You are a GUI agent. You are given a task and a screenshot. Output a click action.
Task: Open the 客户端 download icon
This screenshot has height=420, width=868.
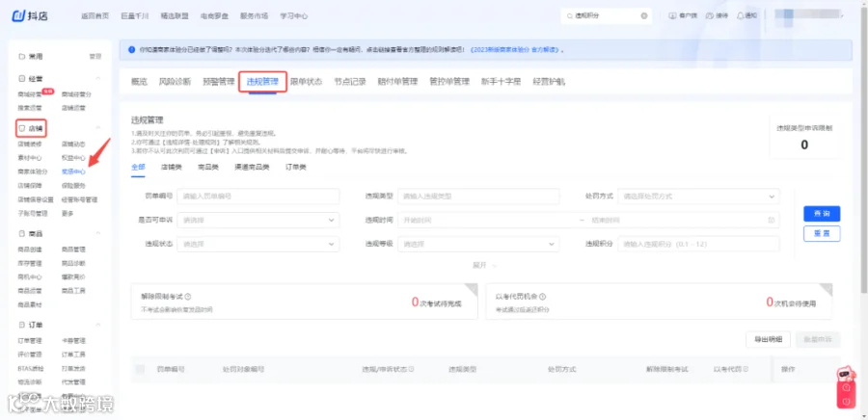point(672,16)
